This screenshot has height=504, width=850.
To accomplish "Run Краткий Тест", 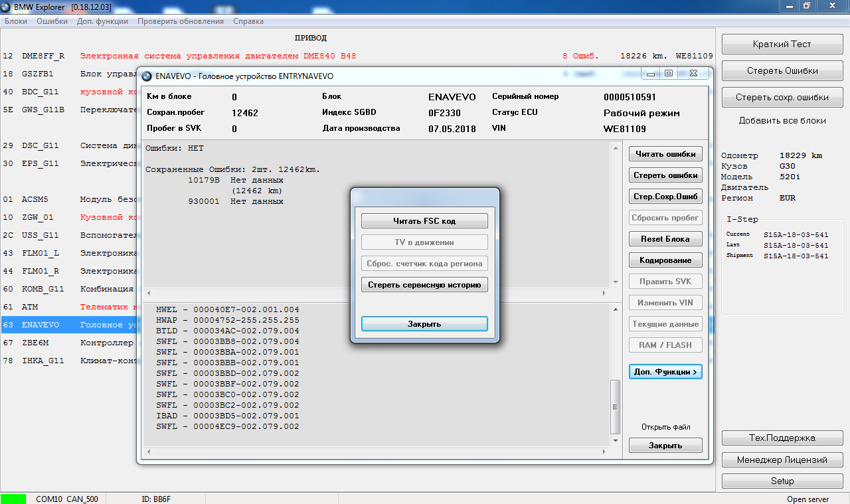I will (782, 44).
